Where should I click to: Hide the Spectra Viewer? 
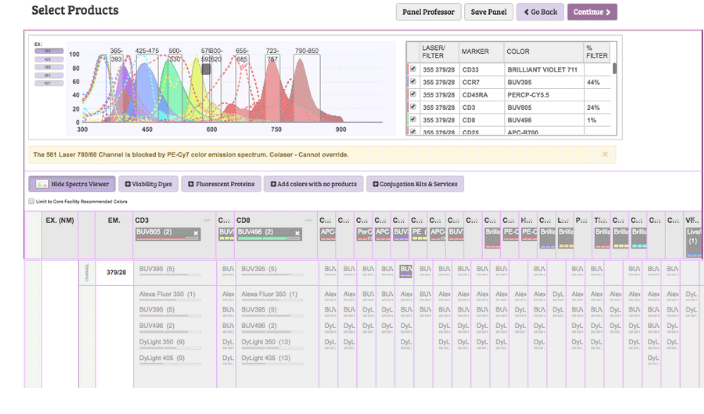coord(72,184)
